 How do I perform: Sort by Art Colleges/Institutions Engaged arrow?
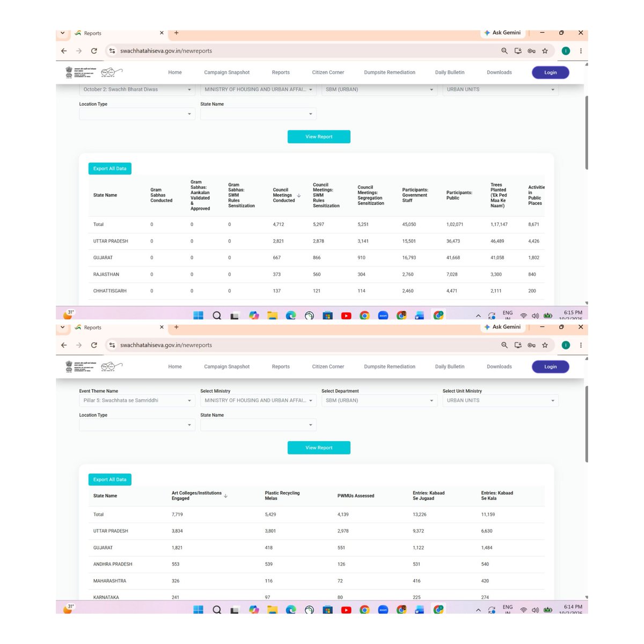225,496
